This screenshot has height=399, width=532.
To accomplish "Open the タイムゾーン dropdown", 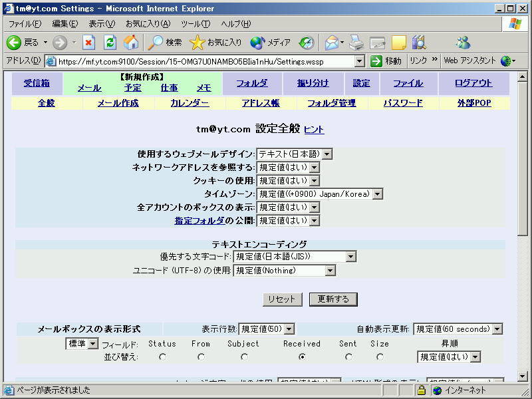I will (321, 194).
